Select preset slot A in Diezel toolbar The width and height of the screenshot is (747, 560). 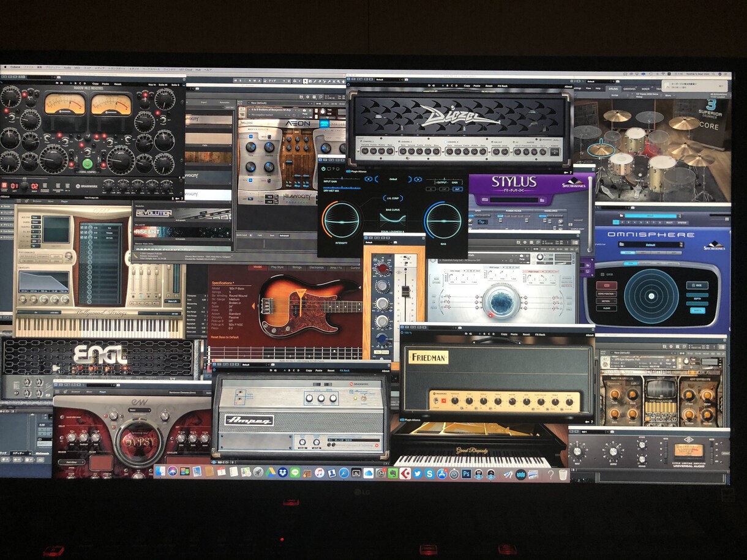[443, 86]
